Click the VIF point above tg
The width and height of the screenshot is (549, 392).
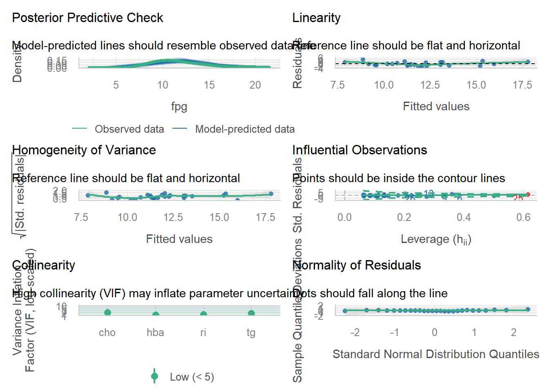[x=251, y=313]
